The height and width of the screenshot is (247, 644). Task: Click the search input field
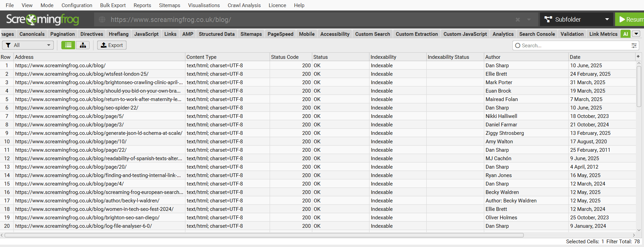575,46
